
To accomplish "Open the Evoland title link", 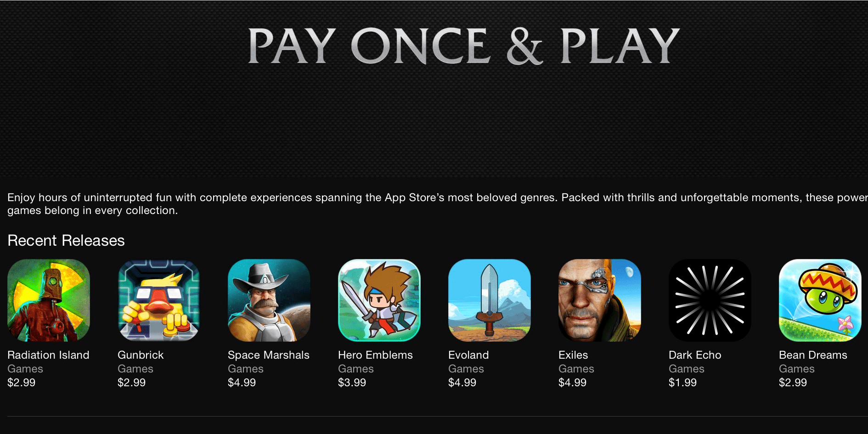I will [468, 355].
